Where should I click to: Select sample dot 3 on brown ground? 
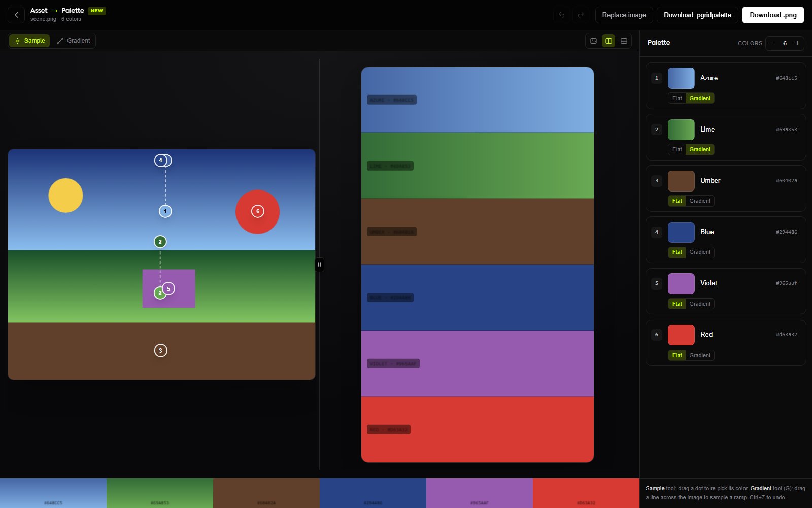[161, 351]
